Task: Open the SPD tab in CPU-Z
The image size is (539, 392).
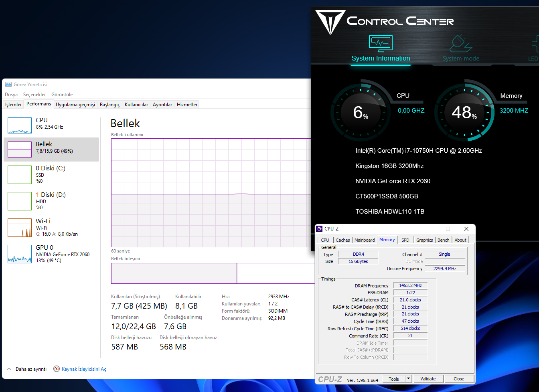Action: (405, 240)
